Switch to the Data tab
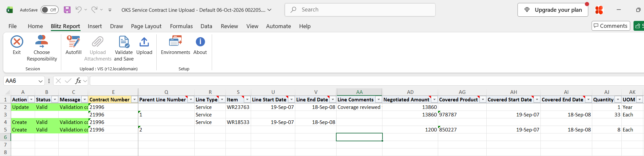 coord(206,26)
